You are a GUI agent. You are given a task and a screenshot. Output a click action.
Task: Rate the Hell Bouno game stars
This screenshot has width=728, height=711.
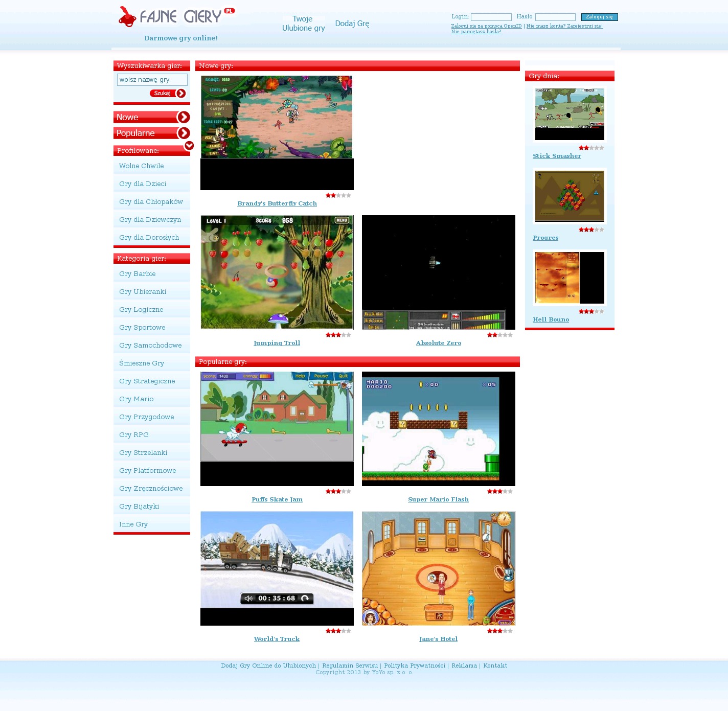coord(591,312)
